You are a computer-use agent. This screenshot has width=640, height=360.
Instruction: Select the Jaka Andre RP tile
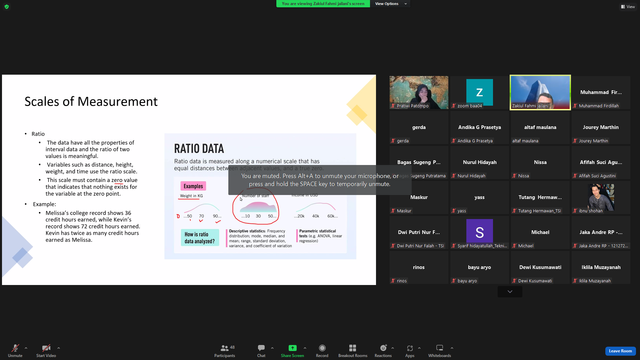[601, 232]
